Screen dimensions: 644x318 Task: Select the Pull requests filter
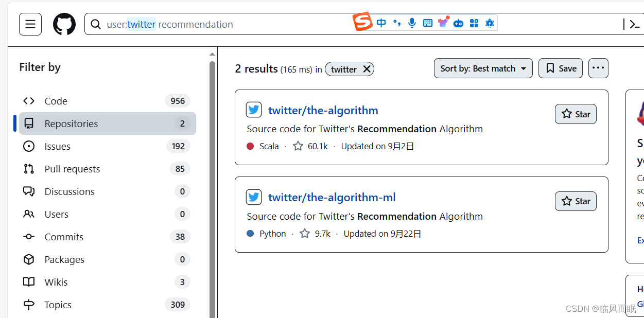click(x=72, y=169)
